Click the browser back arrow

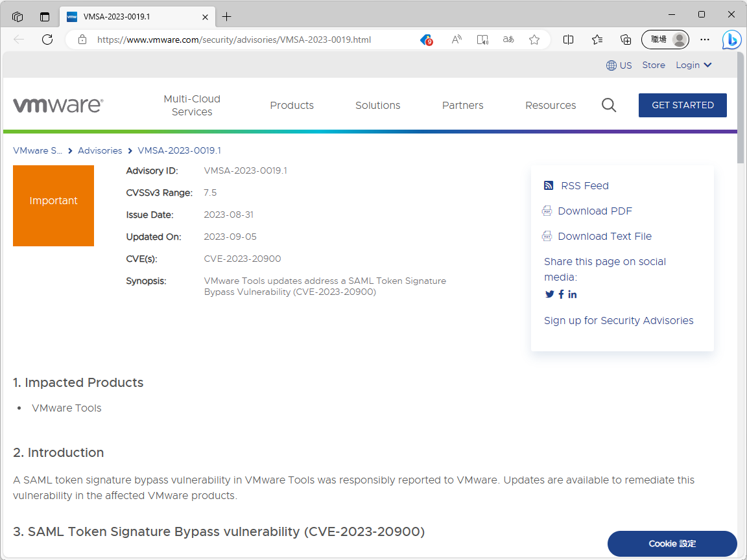coord(19,40)
